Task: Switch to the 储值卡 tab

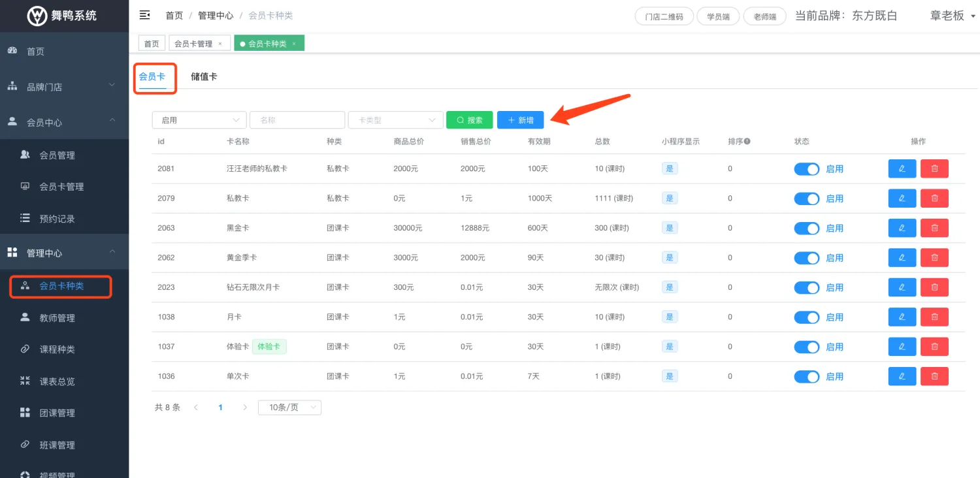Action: [x=204, y=76]
